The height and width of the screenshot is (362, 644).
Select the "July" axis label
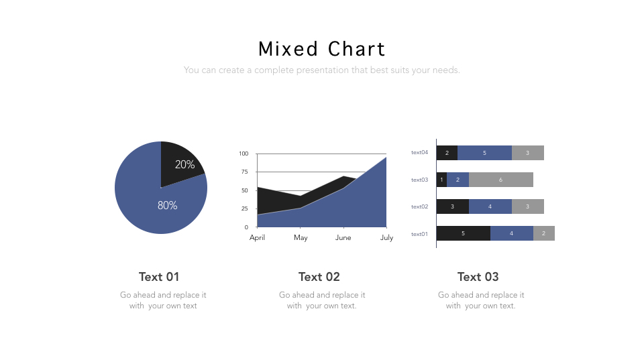[386, 238]
